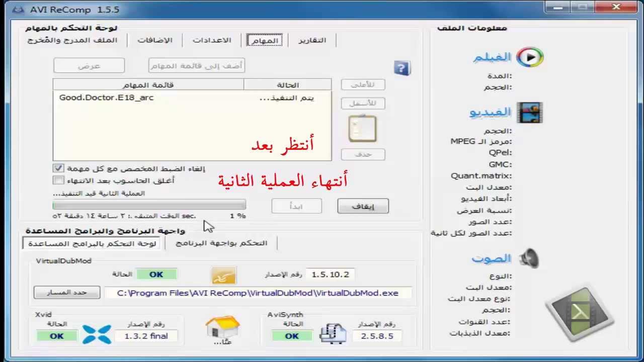Click العملية الثانية قيد التنفيذ status text
Image resolution: width=644 pixels, height=362 pixels.
99,194
